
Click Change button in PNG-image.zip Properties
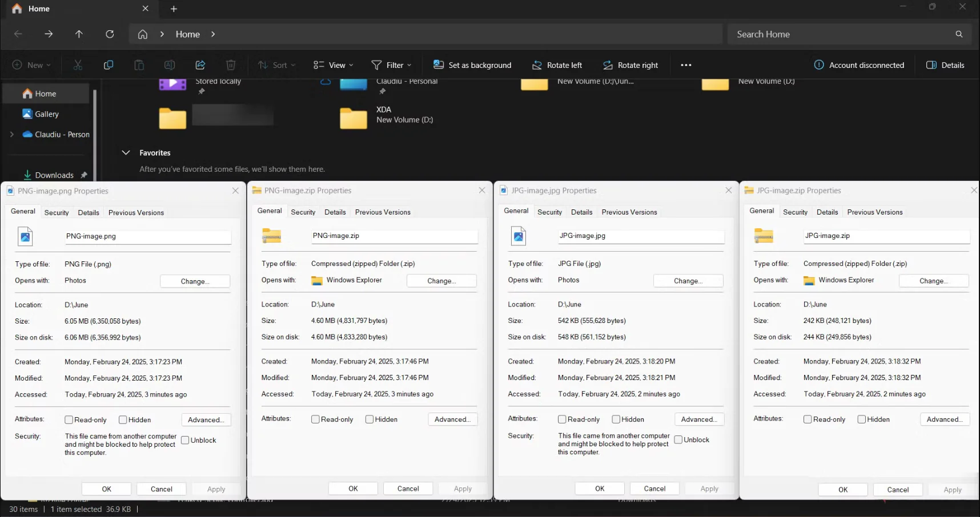pyautogui.click(x=441, y=281)
